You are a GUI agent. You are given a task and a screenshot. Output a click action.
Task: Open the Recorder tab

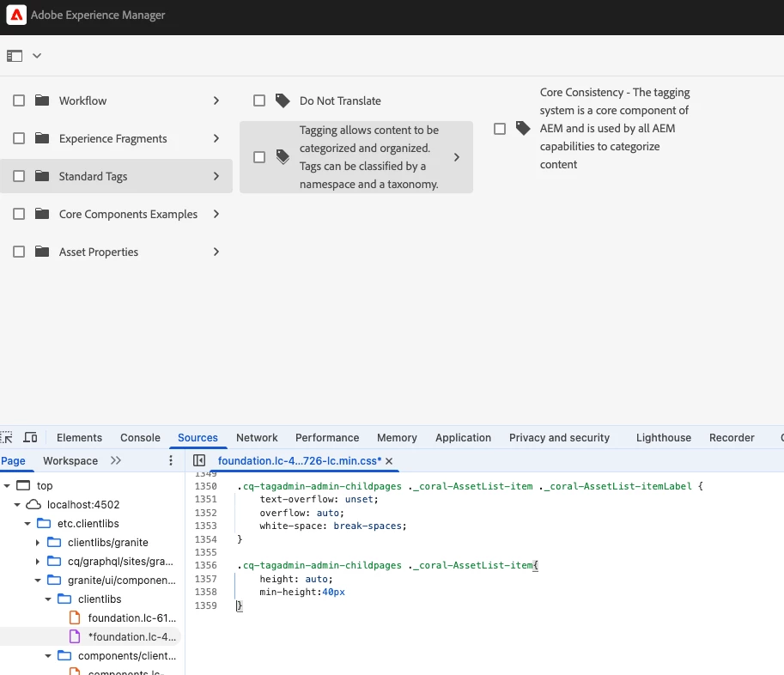[x=732, y=437]
